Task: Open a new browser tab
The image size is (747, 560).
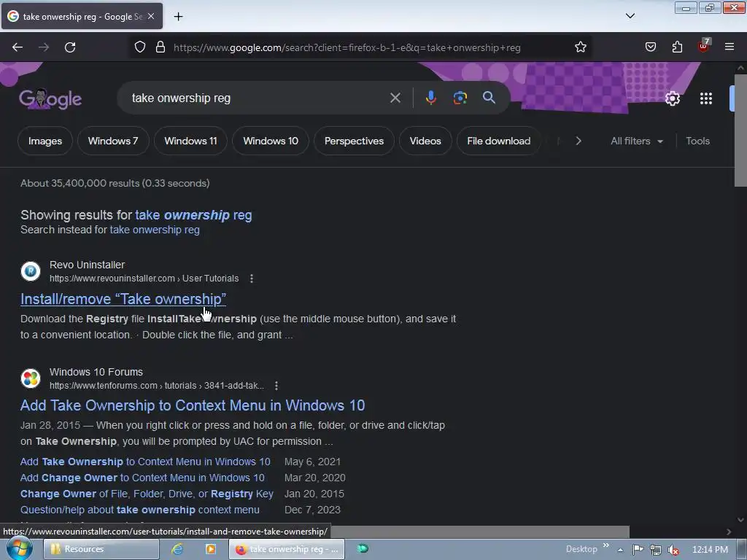Action: pyautogui.click(x=178, y=17)
